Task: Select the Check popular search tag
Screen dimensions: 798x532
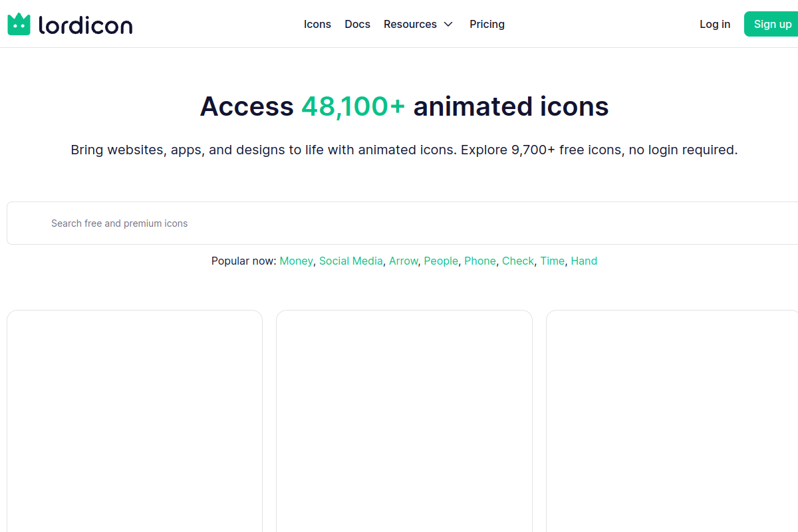Action: click(518, 261)
